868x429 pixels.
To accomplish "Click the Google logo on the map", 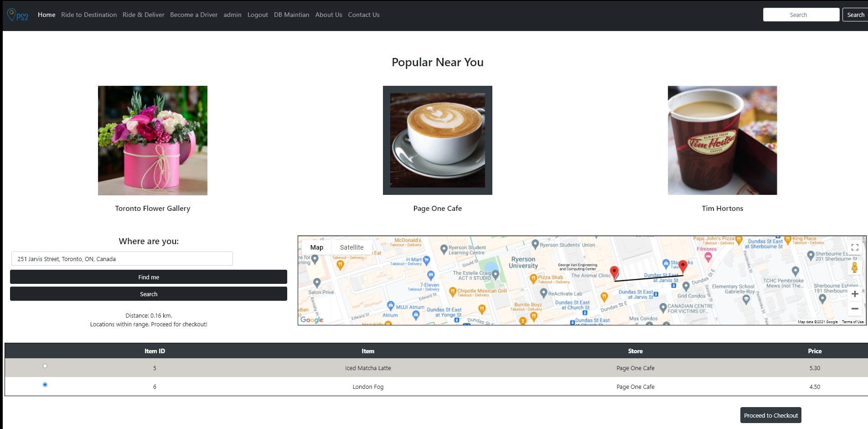I will [312, 319].
